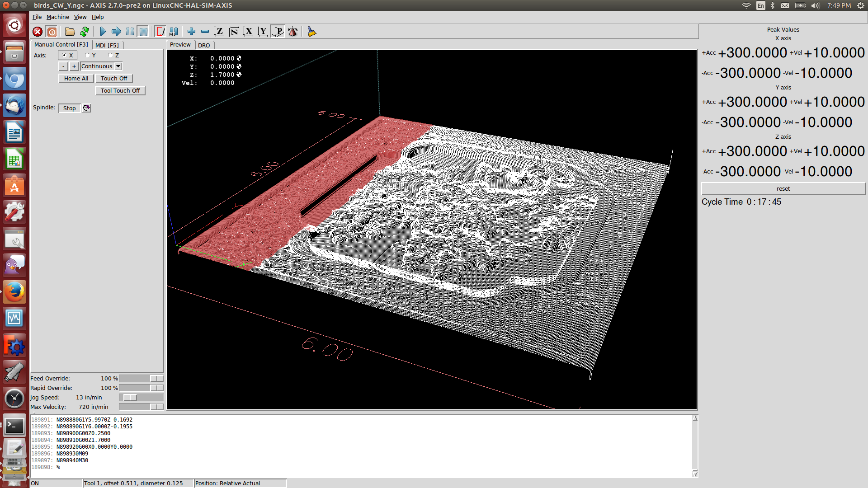
Task: Clear live plot with broom icon
Action: tap(311, 32)
